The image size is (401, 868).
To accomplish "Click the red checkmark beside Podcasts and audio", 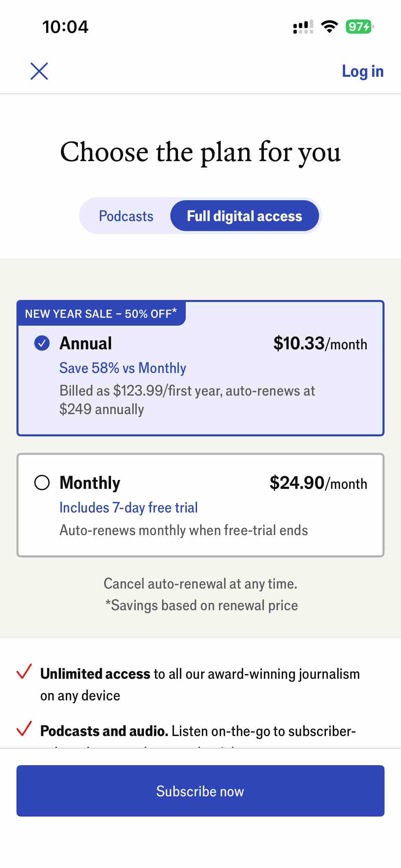I will [24, 728].
